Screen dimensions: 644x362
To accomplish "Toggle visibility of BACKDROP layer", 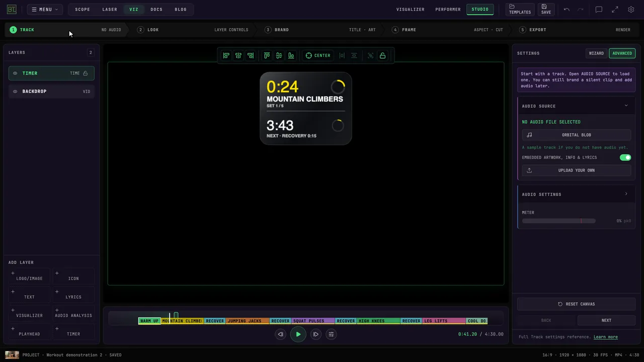I will pos(15,92).
